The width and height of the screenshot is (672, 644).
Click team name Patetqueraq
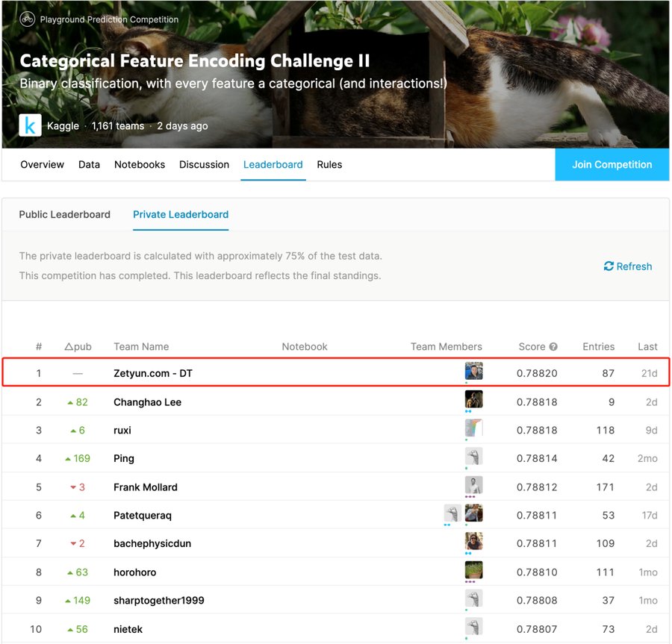pos(142,516)
